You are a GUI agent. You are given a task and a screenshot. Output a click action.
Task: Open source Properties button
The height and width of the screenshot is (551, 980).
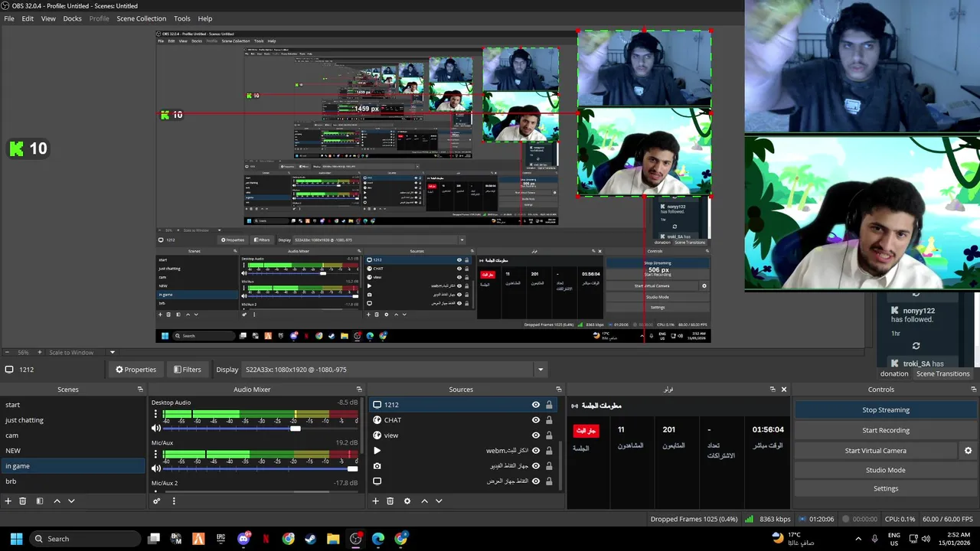(x=136, y=370)
